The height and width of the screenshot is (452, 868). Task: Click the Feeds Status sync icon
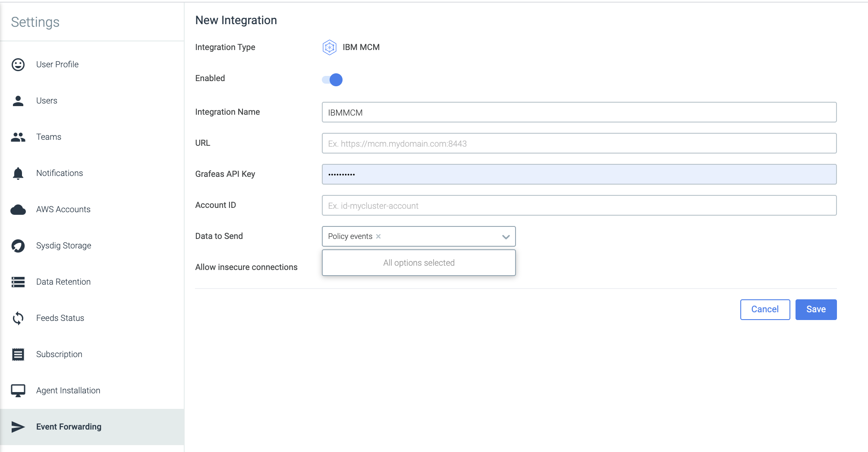[x=18, y=318]
